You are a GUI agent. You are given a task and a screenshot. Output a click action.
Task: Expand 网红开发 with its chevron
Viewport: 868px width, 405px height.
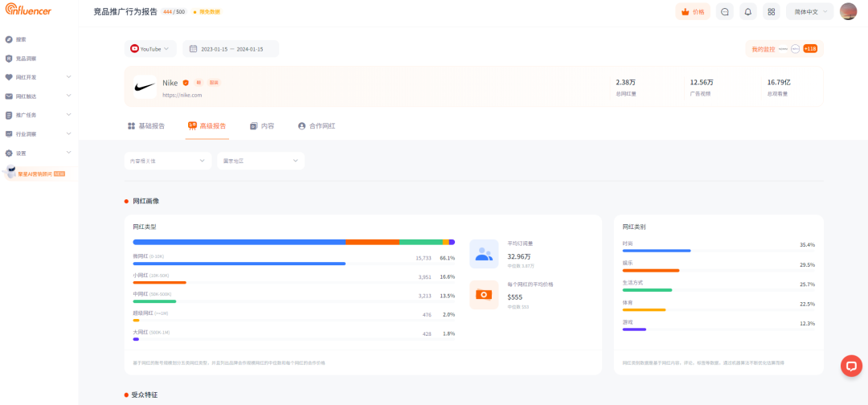pos(68,77)
